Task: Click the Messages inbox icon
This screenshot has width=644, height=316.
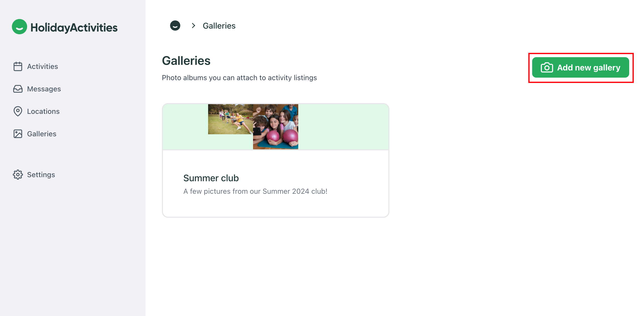Action: click(x=18, y=89)
